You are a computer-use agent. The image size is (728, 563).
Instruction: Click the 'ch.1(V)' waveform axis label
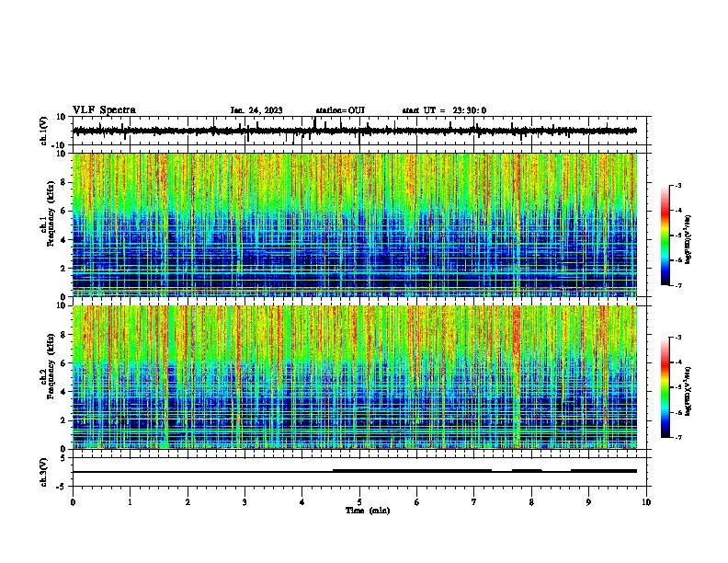pos(44,131)
